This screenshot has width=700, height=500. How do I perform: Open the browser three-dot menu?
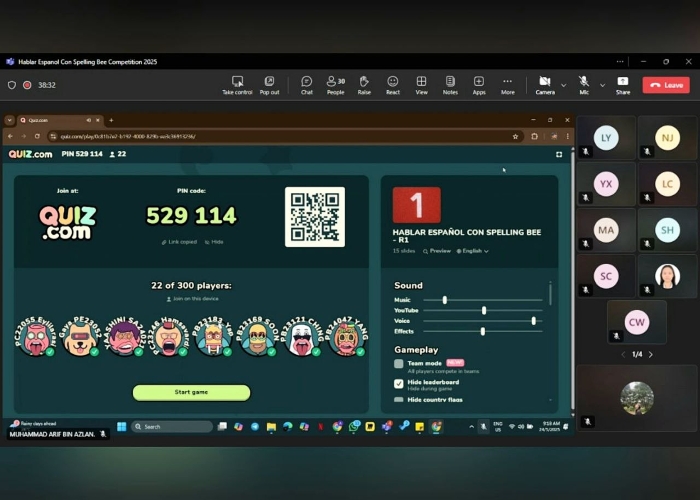pos(567,136)
